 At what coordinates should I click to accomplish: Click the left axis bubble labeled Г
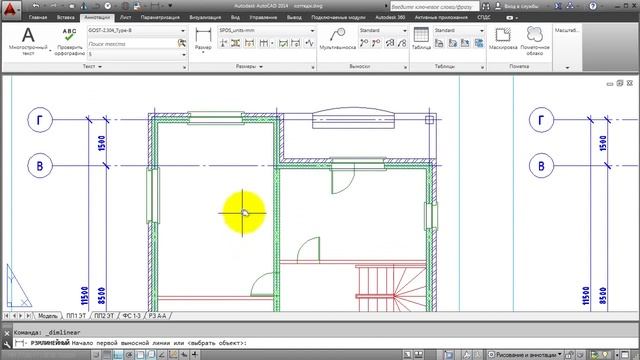pos(40,120)
